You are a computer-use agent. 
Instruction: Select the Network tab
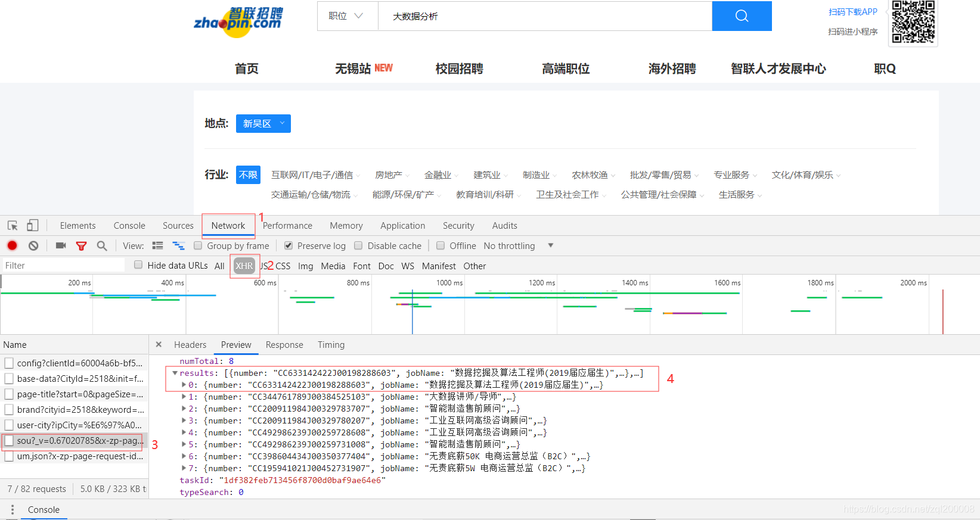pyautogui.click(x=228, y=226)
